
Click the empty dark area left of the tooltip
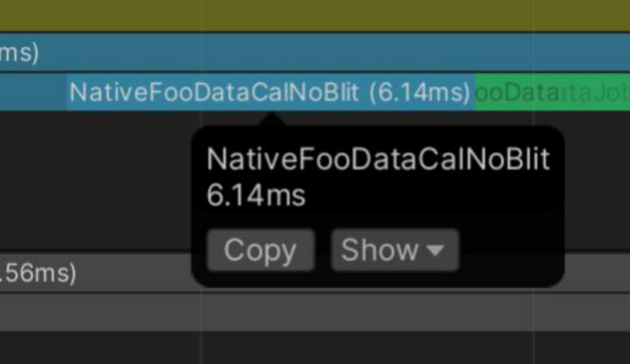[96, 181]
